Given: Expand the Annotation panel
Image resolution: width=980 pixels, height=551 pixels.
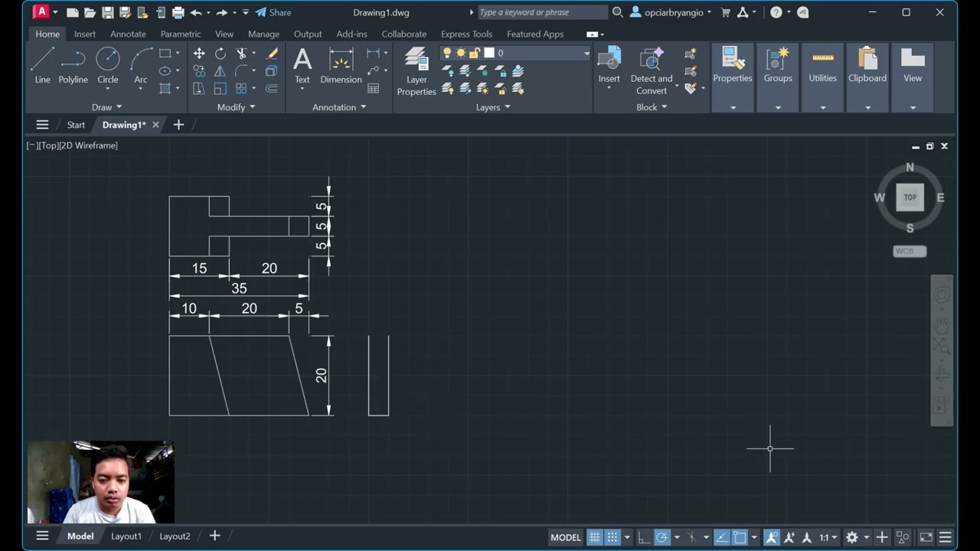Looking at the screenshot, I should tap(339, 107).
